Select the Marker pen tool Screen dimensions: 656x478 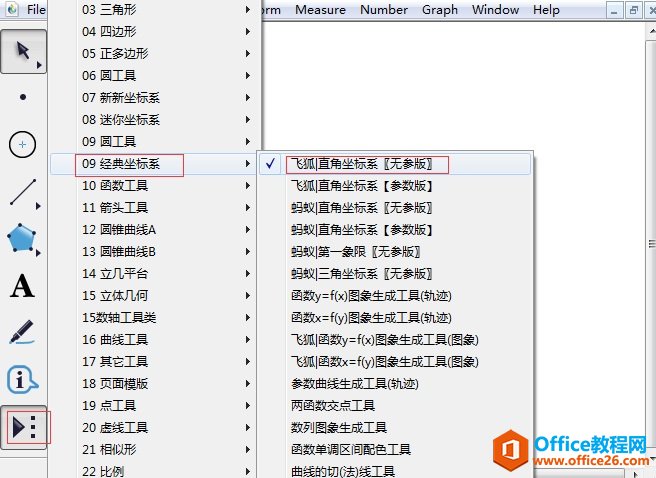point(22,332)
